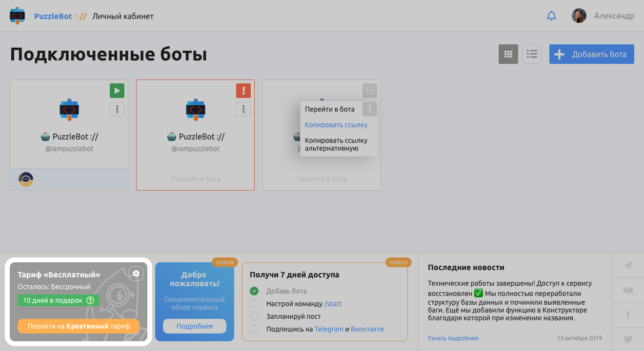The image size is (644, 351).
Task: Click the НОВОЕ badge on the checklist card
Action: pyautogui.click(x=399, y=262)
